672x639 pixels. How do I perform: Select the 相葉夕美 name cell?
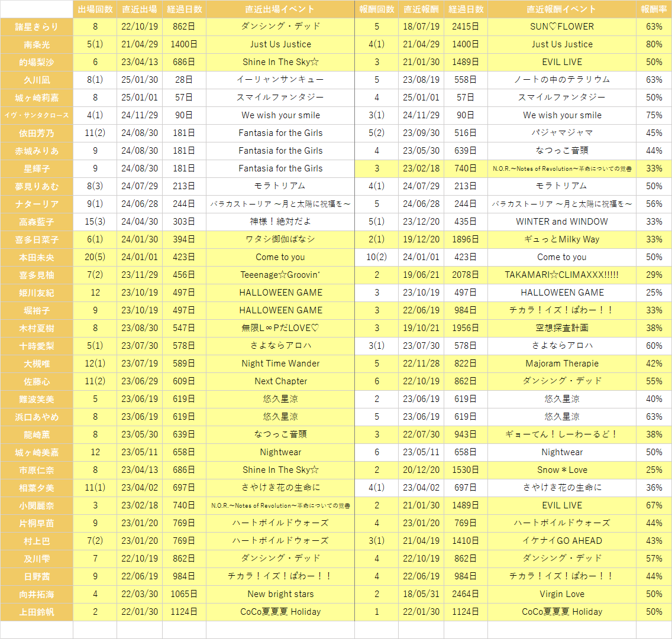37,488
